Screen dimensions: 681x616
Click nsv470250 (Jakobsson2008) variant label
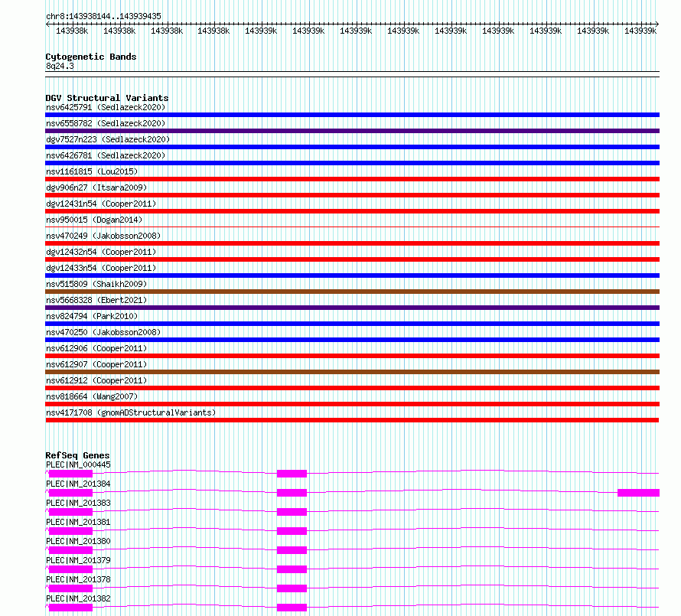tap(103, 332)
